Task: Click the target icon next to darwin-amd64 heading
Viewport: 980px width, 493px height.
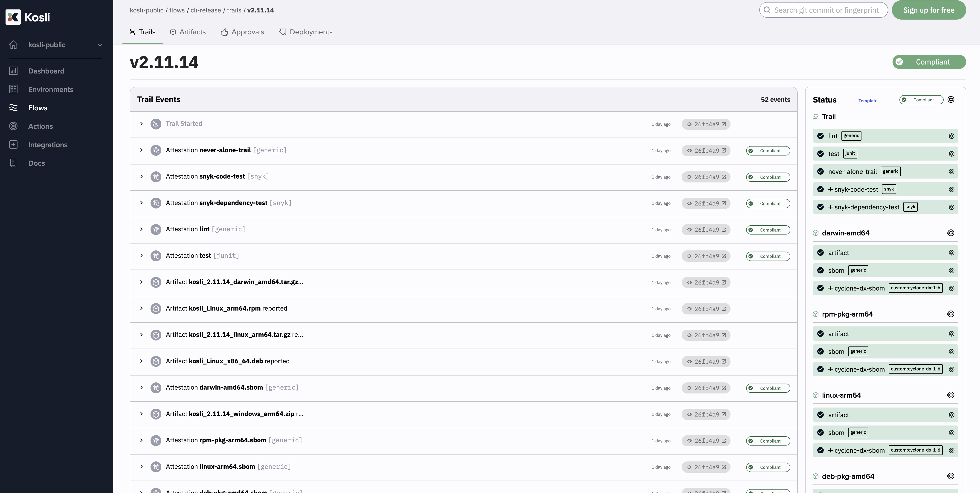Action: tap(951, 233)
